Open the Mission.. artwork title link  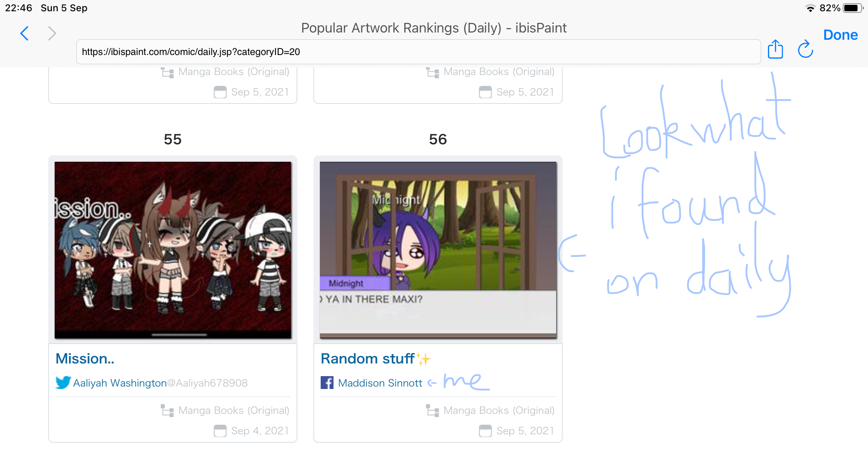tap(85, 358)
